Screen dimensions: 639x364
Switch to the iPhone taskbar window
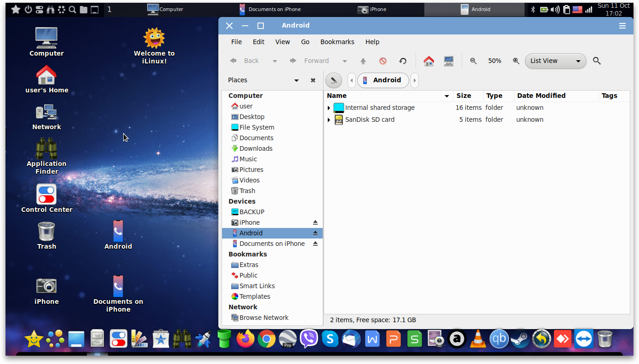pyautogui.click(x=372, y=9)
